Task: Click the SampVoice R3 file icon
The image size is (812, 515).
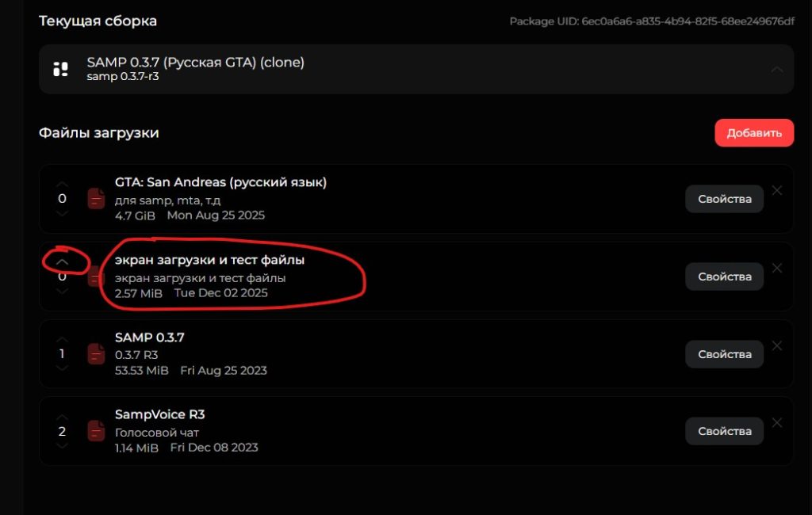Action: [96, 431]
